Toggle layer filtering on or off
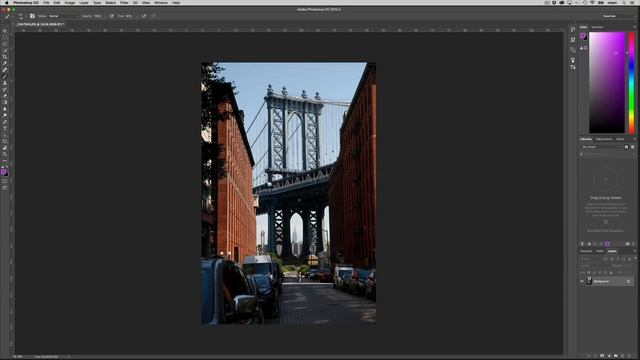 pos(635,258)
